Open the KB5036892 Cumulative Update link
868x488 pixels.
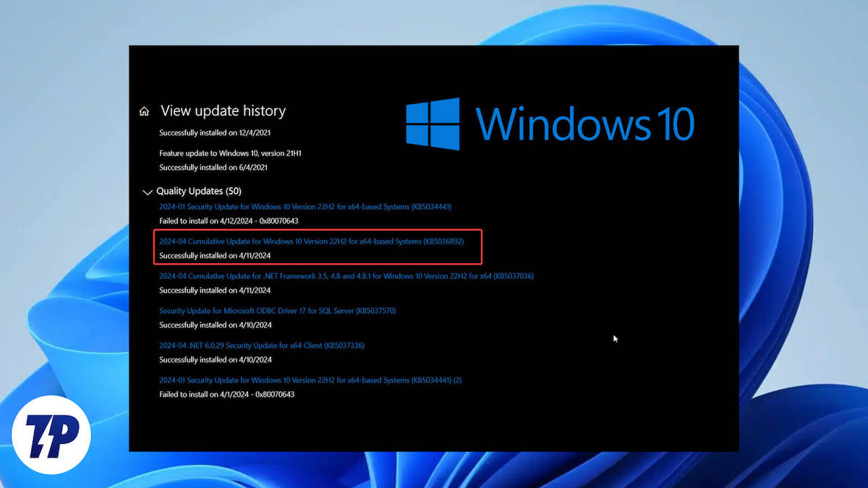pos(311,241)
